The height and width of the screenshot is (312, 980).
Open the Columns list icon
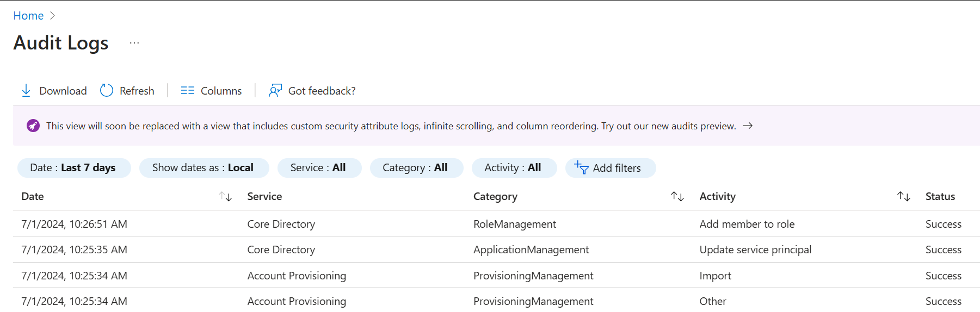[188, 91]
